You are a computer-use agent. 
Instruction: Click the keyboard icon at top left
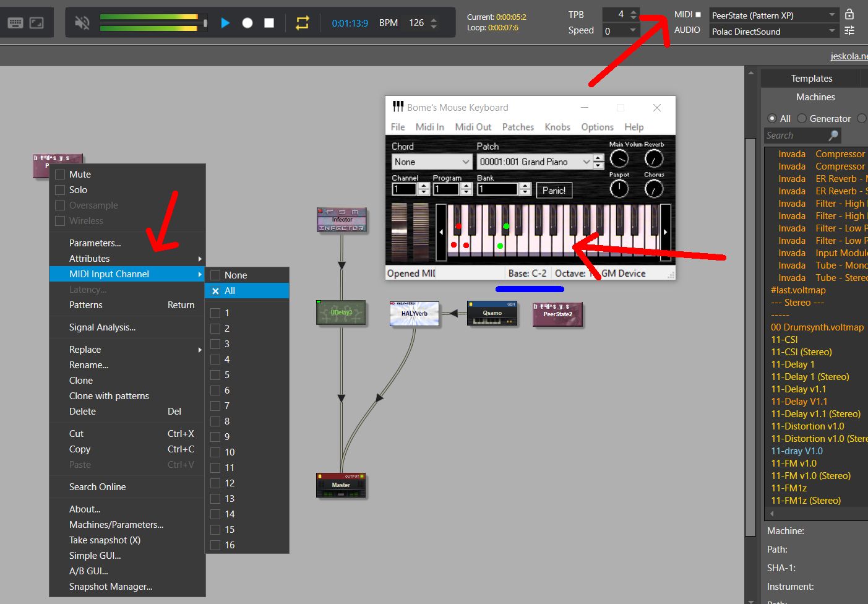click(15, 23)
